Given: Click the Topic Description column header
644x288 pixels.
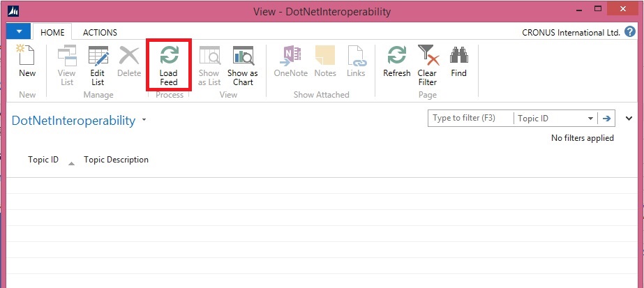Looking at the screenshot, I should click(x=116, y=160).
